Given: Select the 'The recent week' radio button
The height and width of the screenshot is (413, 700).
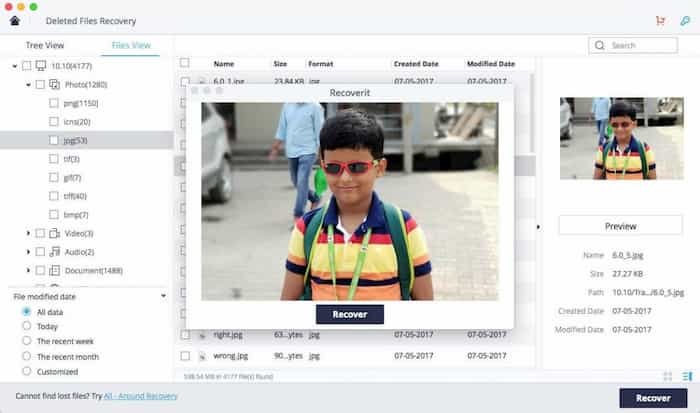Looking at the screenshot, I should point(27,341).
